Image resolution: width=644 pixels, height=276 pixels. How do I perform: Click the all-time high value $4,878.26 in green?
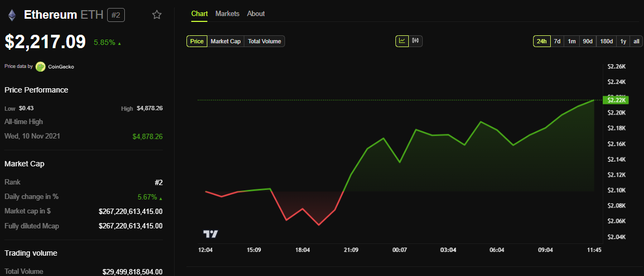[147, 136]
